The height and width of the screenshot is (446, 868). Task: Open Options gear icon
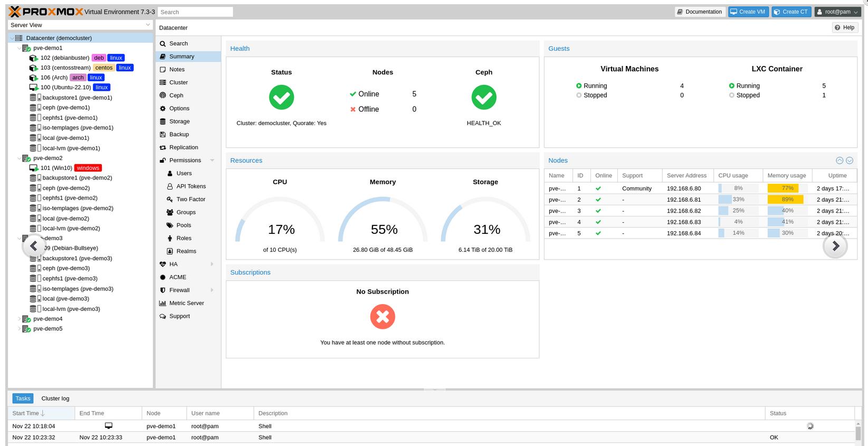(163, 108)
